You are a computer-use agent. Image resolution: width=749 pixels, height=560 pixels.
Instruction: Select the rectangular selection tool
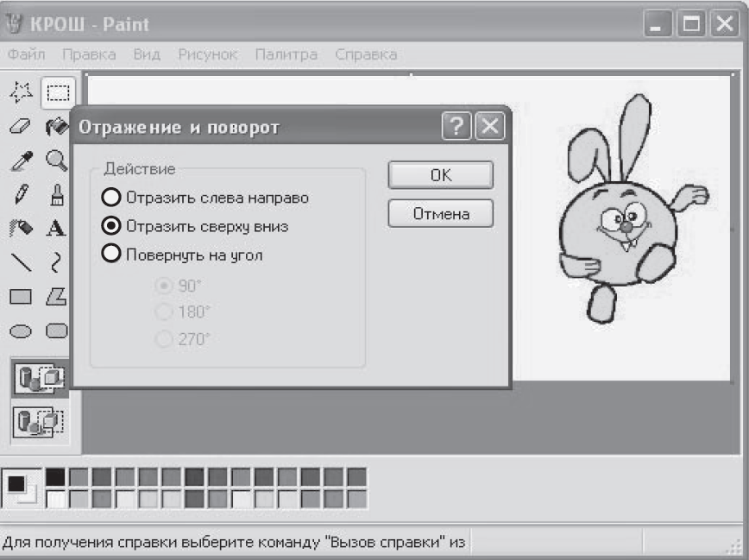58,92
